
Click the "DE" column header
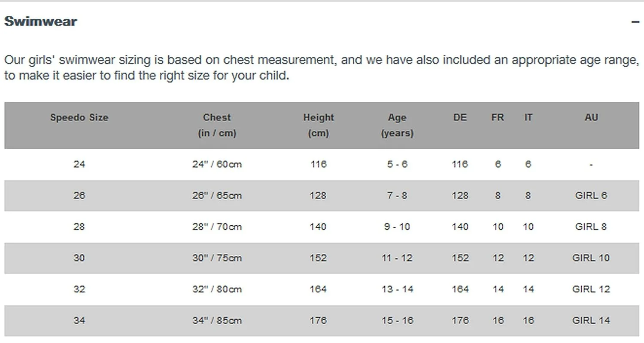pyautogui.click(x=460, y=117)
